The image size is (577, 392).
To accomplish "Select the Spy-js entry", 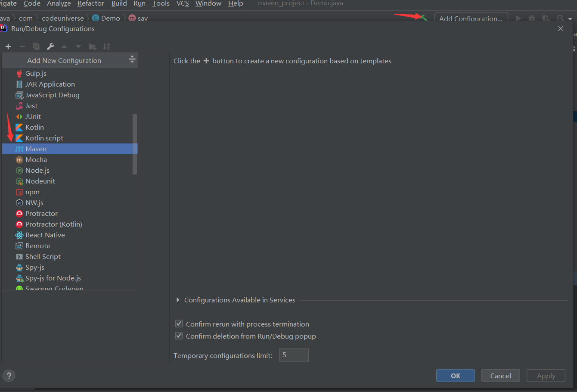I will (70, 267).
